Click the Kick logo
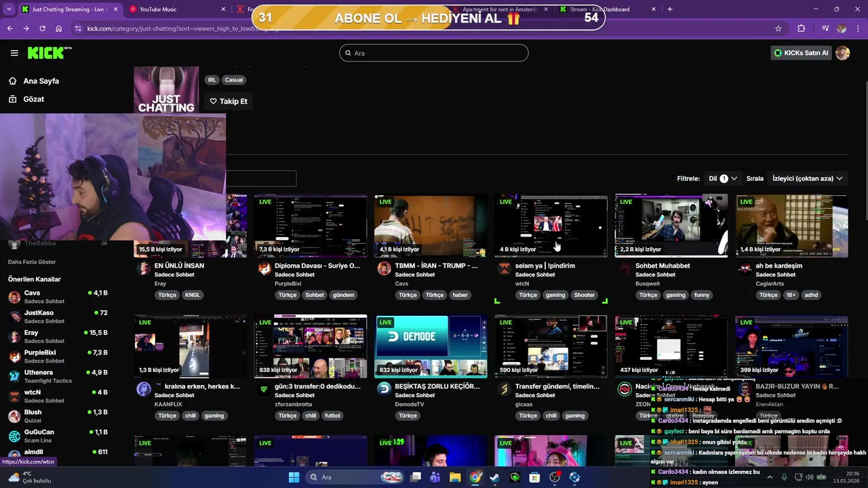Viewport: 868px width, 488px height. (x=50, y=53)
